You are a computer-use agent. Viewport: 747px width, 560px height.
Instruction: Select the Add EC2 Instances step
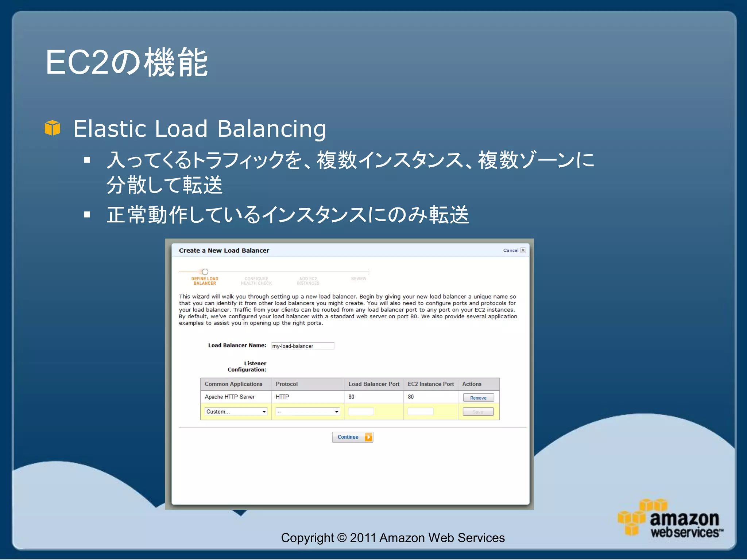coord(308,281)
